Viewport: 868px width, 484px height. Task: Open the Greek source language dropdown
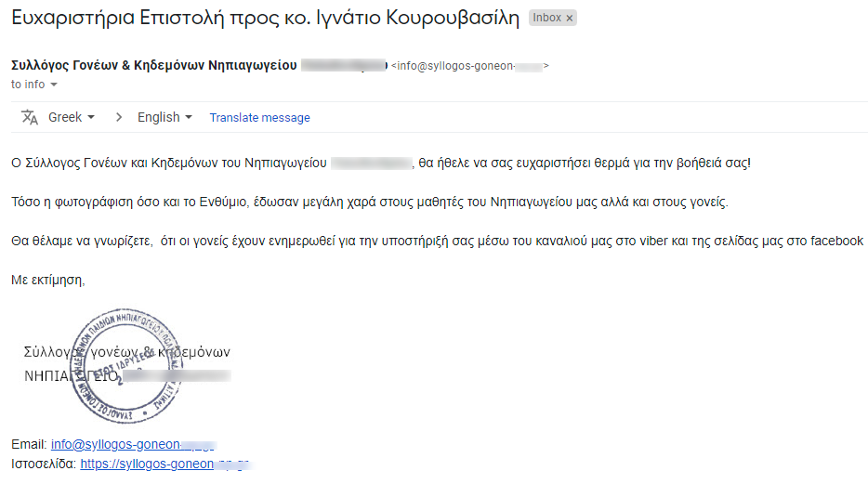click(72, 118)
